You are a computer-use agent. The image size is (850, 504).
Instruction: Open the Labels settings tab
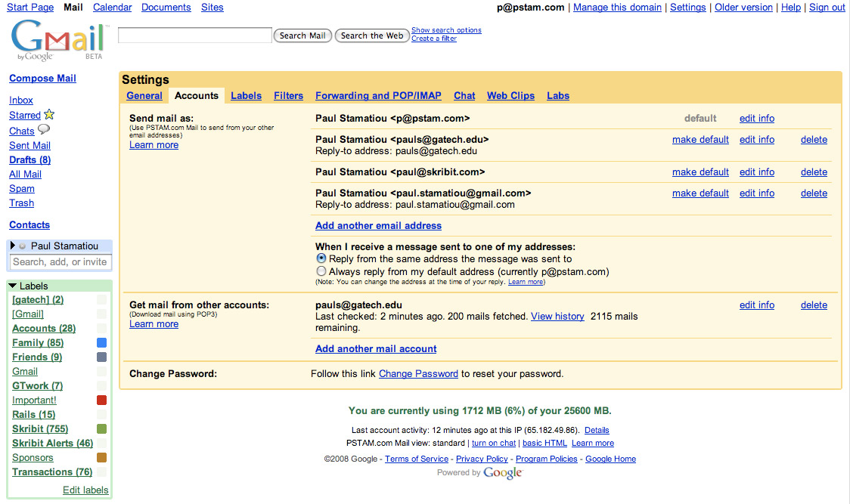click(x=246, y=95)
